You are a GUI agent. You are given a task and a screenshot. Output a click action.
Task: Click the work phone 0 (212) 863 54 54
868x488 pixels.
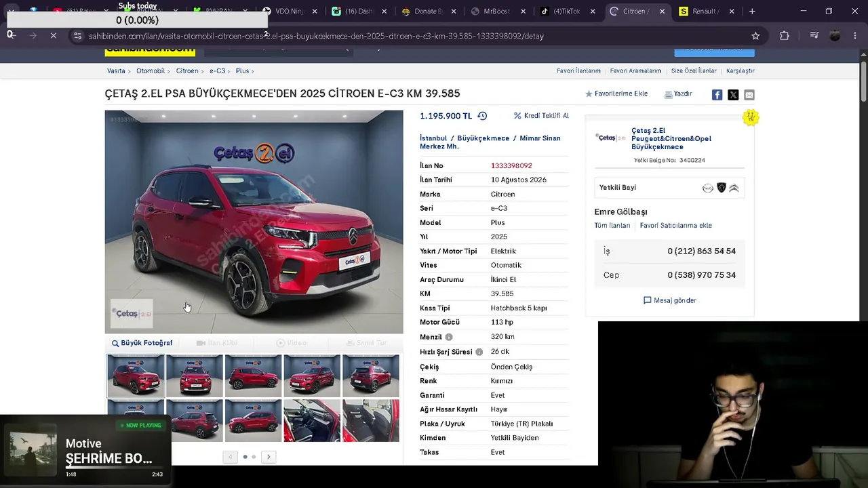click(701, 251)
